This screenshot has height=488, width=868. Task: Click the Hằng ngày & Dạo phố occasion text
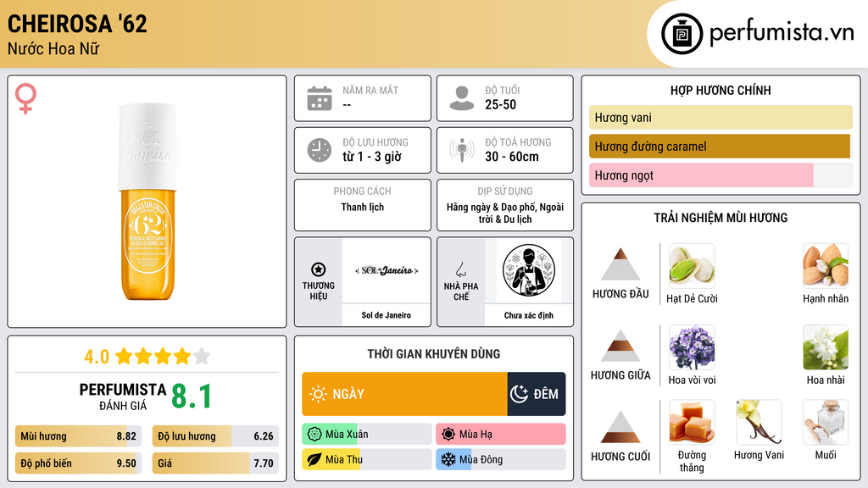point(505,213)
